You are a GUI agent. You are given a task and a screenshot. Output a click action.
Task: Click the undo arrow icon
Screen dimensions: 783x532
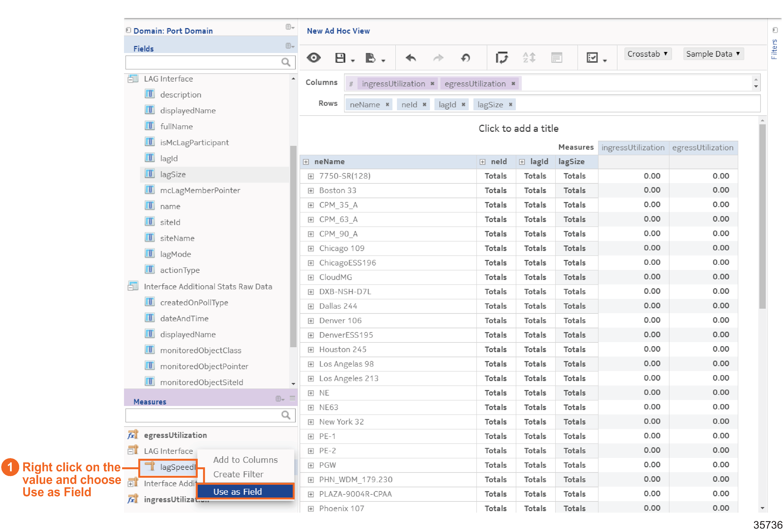pos(411,58)
